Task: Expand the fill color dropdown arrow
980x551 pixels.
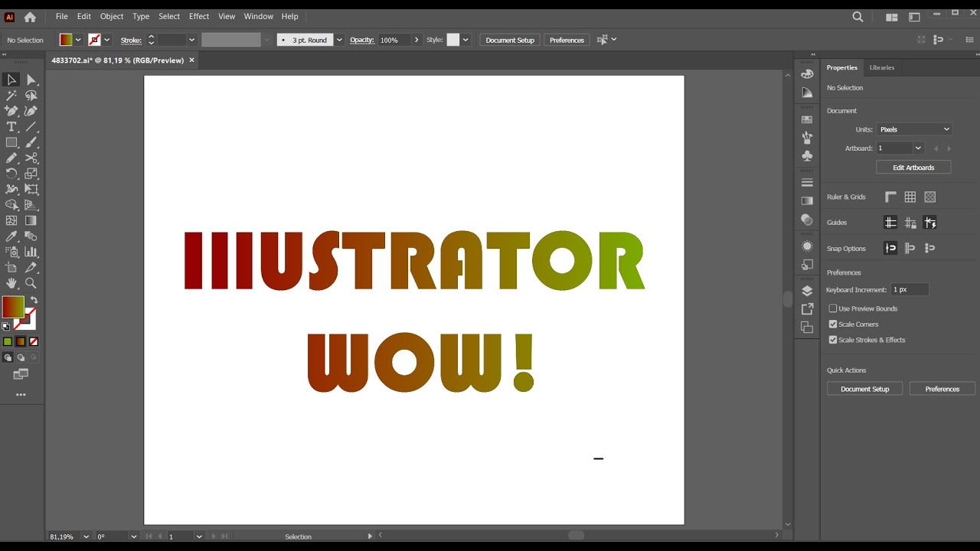Action: pos(78,40)
